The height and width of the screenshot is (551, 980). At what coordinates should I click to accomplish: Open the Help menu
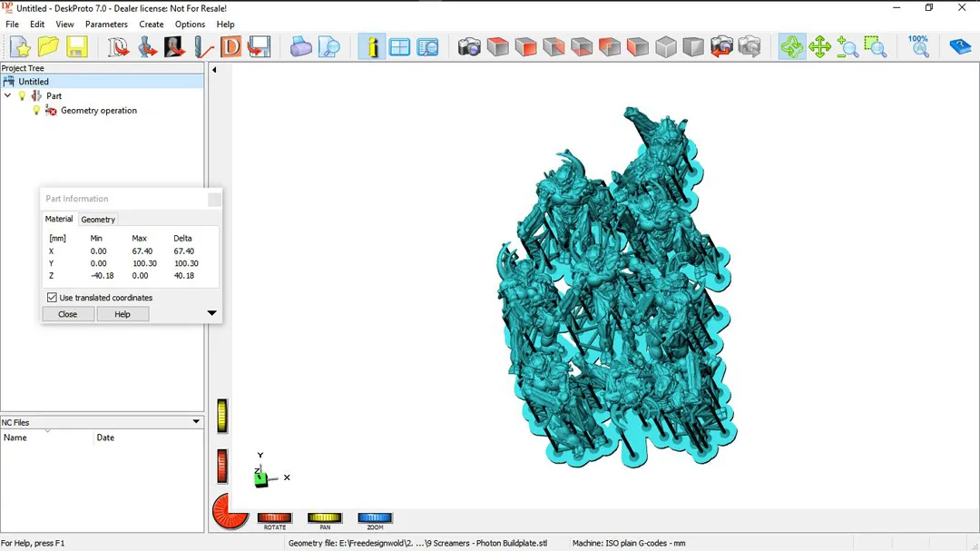[x=226, y=25]
